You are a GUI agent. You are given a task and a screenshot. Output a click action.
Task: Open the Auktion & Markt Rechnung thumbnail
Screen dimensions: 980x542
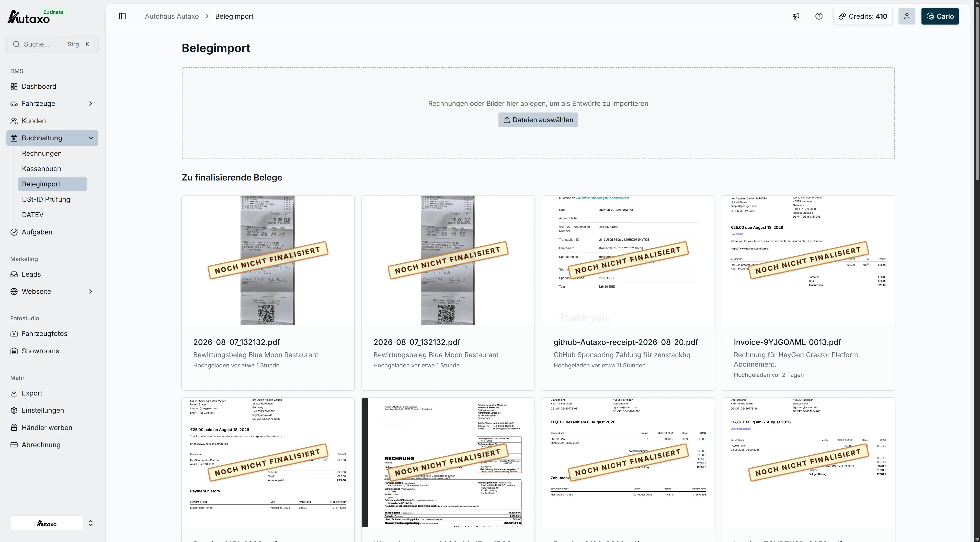[448, 462]
